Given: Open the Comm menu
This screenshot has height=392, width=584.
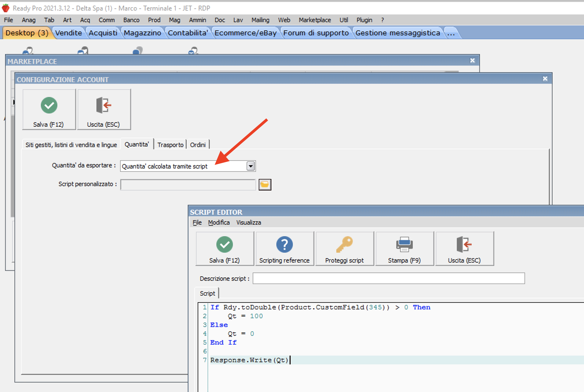Looking at the screenshot, I should (x=107, y=20).
